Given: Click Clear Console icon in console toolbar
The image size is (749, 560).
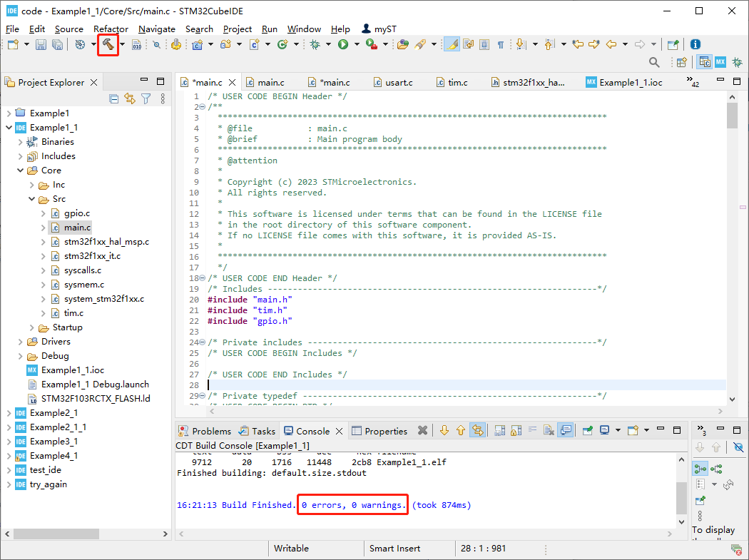Looking at the screenshot, I should pyautogui.click(x=549, y=430).
